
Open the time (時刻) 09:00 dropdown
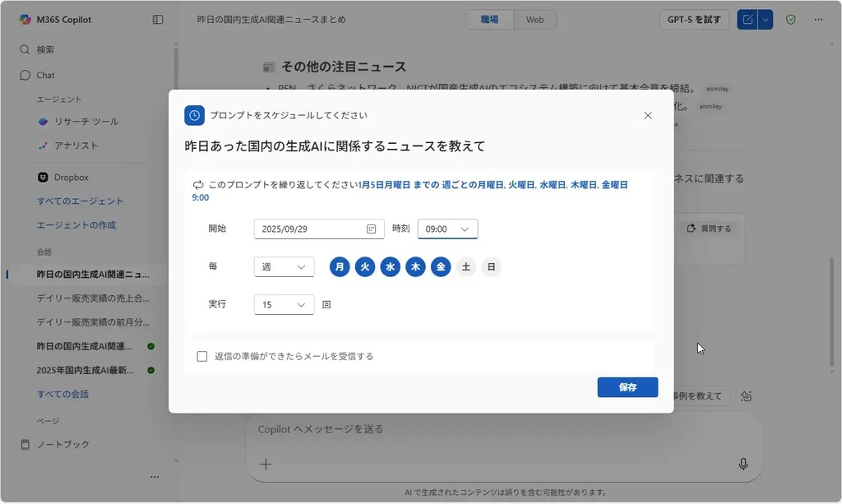tap(447, 229)
